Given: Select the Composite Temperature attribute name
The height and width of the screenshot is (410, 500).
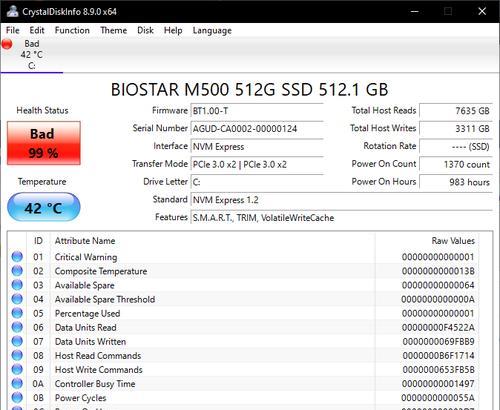Looking at the screenshot, I should (x=101, y=271).
